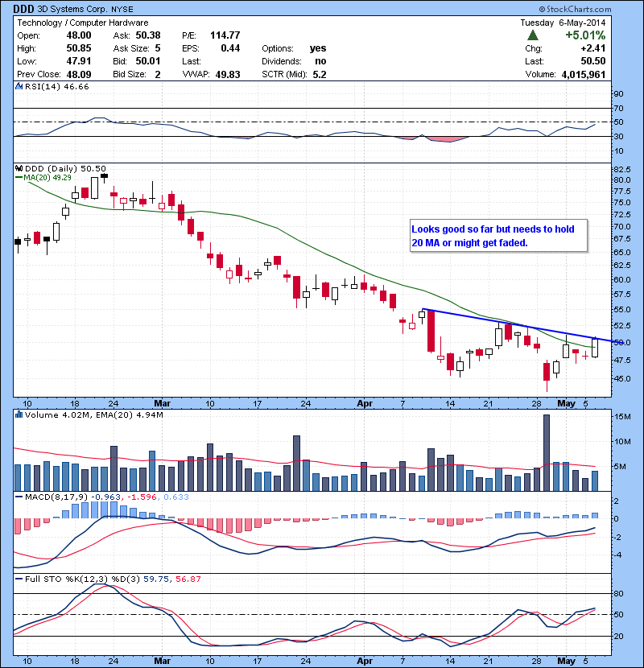Screen dimensions: 644x668
Task: Click the -4 label on the MACD axis
Action: 618,555
